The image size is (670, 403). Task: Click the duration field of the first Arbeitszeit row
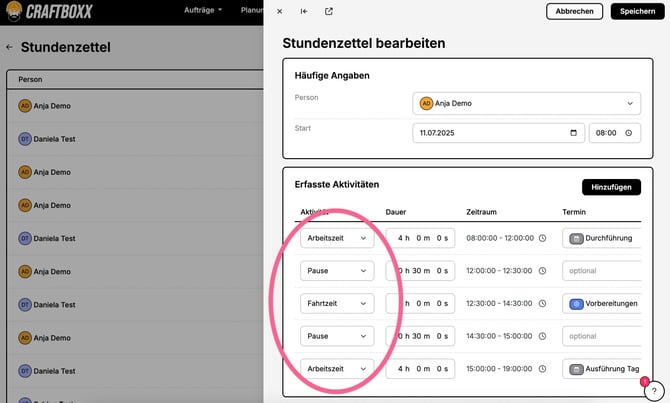(x=420, y=238)
